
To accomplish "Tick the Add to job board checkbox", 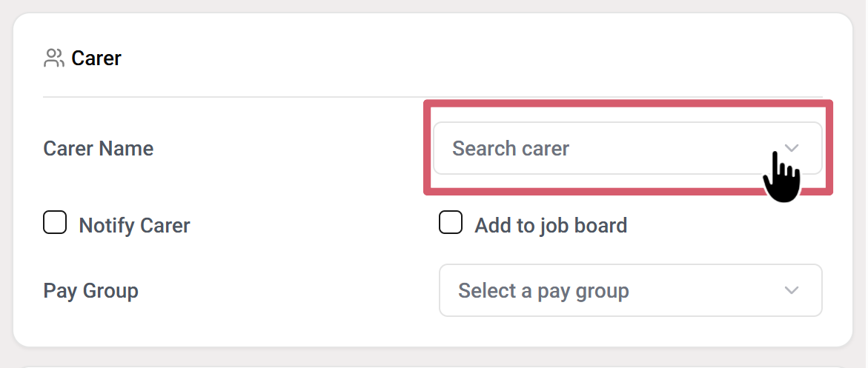I will [x=451, y=223].
